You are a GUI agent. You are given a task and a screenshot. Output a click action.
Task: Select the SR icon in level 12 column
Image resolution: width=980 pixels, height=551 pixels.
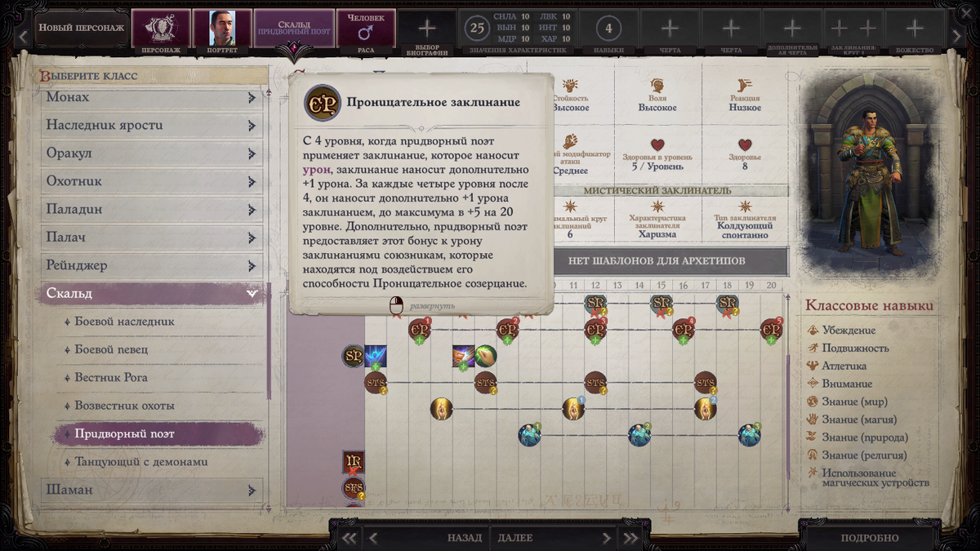click(x=595, y=304)
